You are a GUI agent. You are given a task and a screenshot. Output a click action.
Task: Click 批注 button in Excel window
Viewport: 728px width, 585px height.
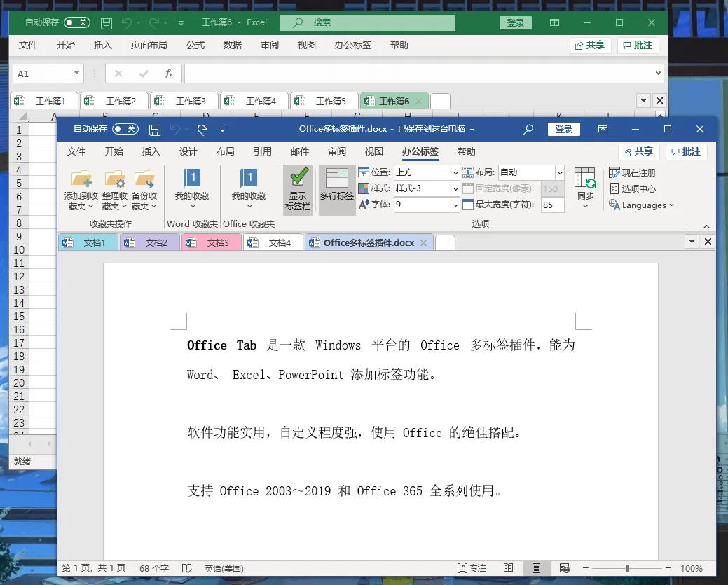(x=638, y=45)
